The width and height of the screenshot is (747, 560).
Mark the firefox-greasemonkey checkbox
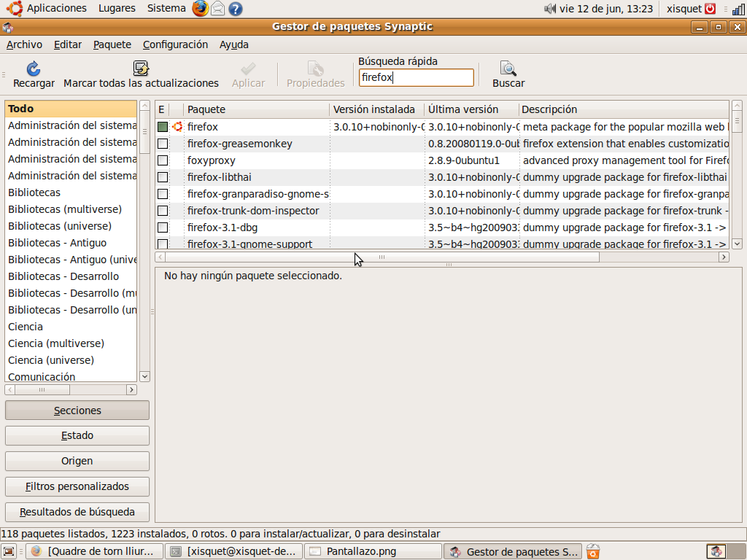tap(163, 144)
